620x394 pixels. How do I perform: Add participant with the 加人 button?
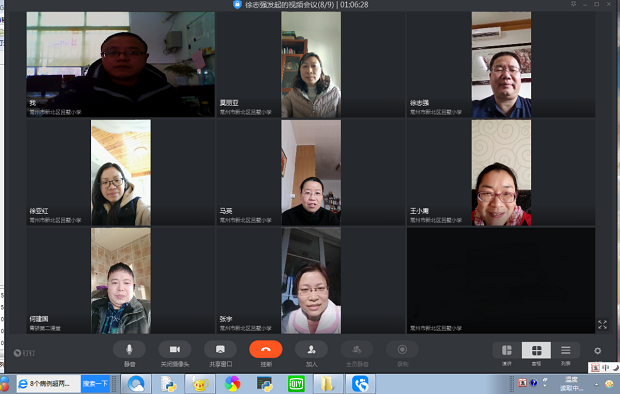(x=311, y=349)
